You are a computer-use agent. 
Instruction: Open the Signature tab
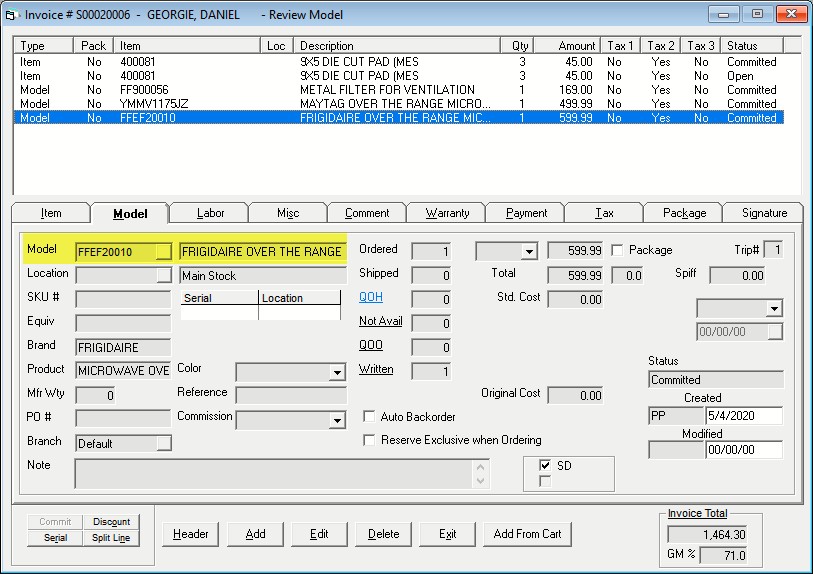pos(764,213)
